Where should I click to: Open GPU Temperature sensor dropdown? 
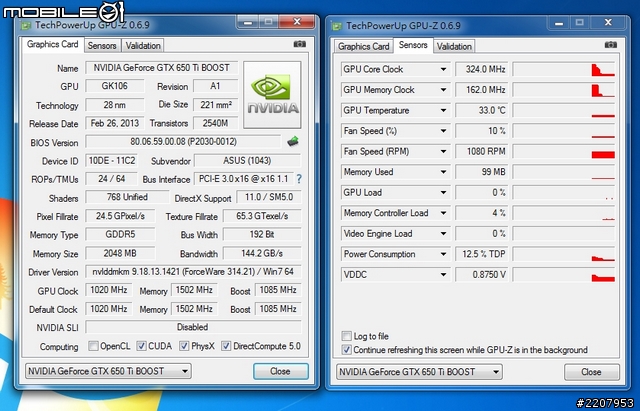point(443,111)
